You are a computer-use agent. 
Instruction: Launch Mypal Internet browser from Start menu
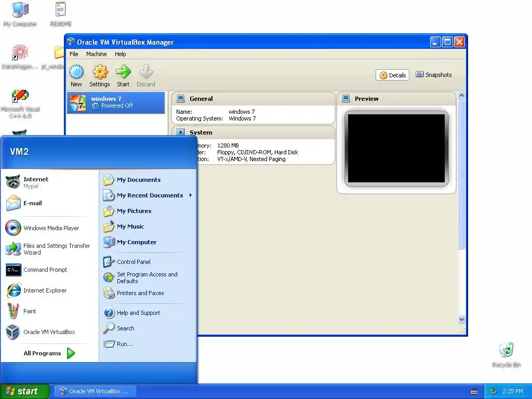tap(50, 182)
